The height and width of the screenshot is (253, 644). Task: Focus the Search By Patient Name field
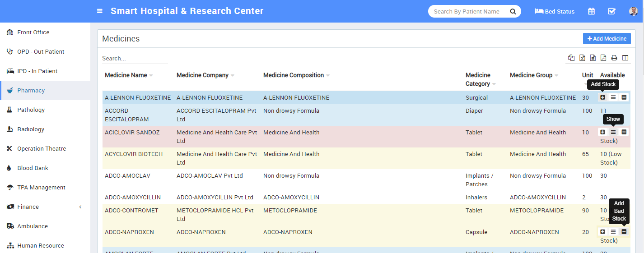[x=468, y=11]
